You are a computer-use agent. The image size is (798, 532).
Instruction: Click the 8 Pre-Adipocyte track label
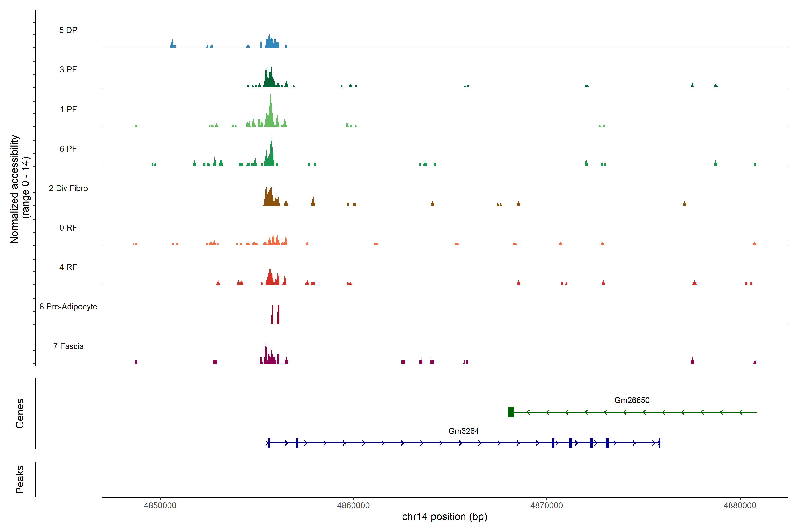[68, 307]
